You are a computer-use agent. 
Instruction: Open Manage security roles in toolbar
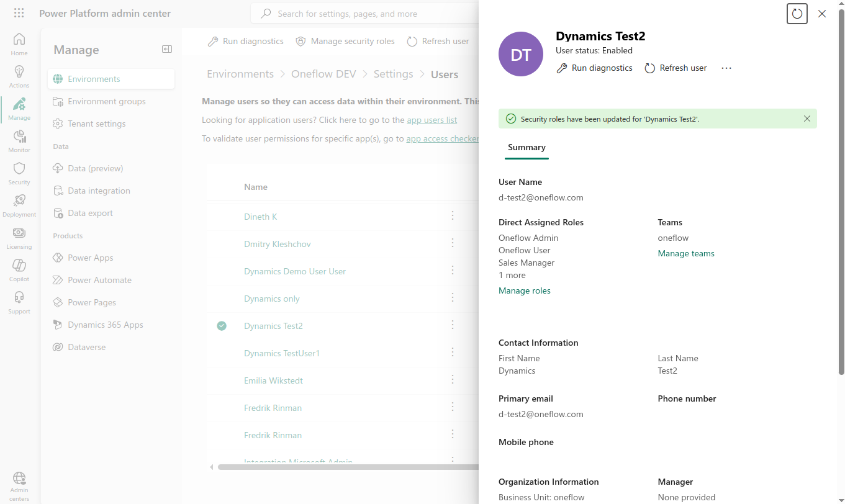pos(345,42)
